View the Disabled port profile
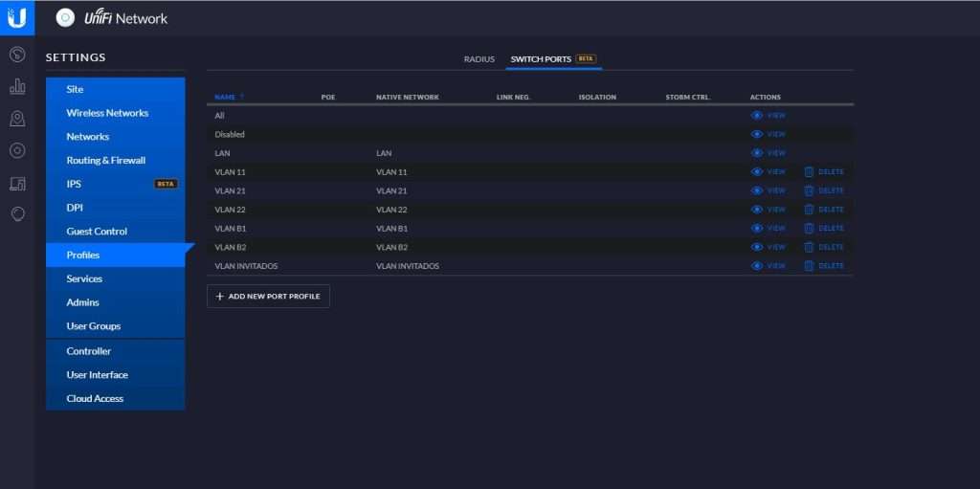 768,134
